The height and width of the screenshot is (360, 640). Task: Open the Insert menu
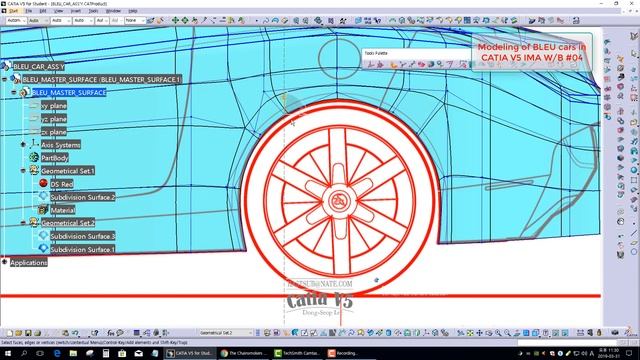[76, 11]
